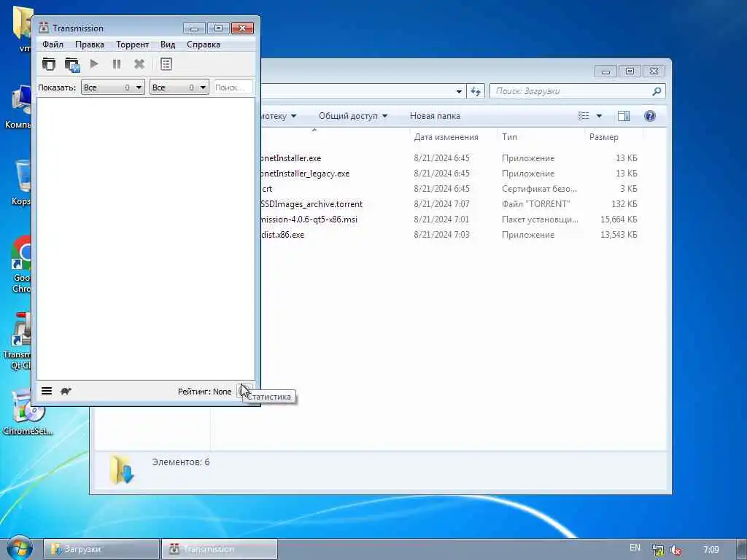Sort by Тип column header
747x560 pixels.
pos(509,137)
